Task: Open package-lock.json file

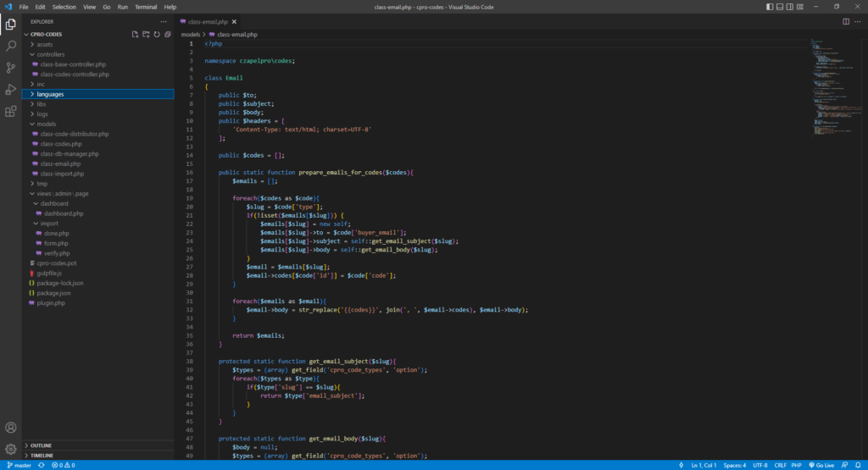Action: click(60, 283)
